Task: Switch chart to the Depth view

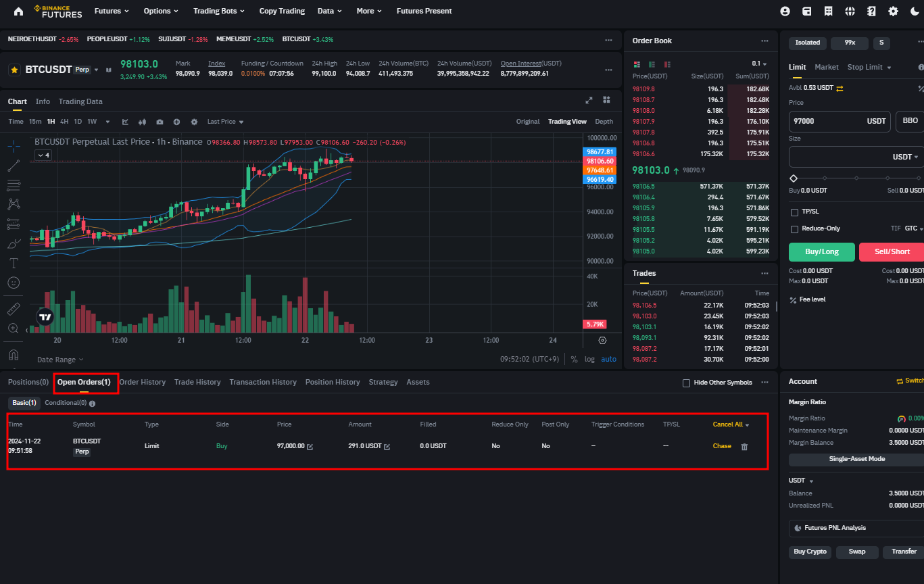Action: (604, 122)
